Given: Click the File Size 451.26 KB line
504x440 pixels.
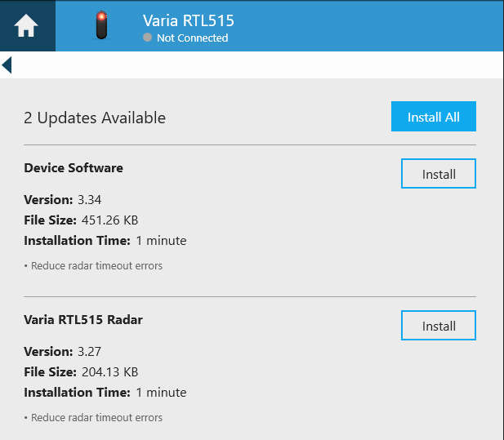Looking at the screenshot, I should (x=81, y=220).
